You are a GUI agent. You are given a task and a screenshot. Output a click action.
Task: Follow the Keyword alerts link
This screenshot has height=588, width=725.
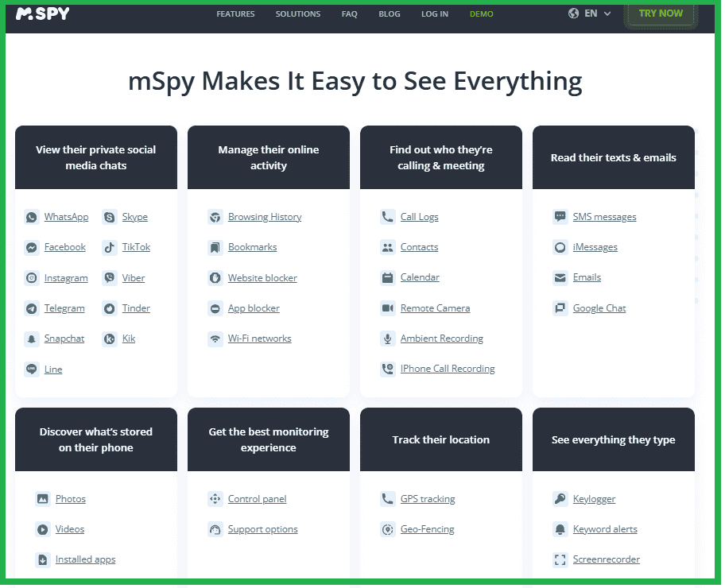[x=605, y=529]
